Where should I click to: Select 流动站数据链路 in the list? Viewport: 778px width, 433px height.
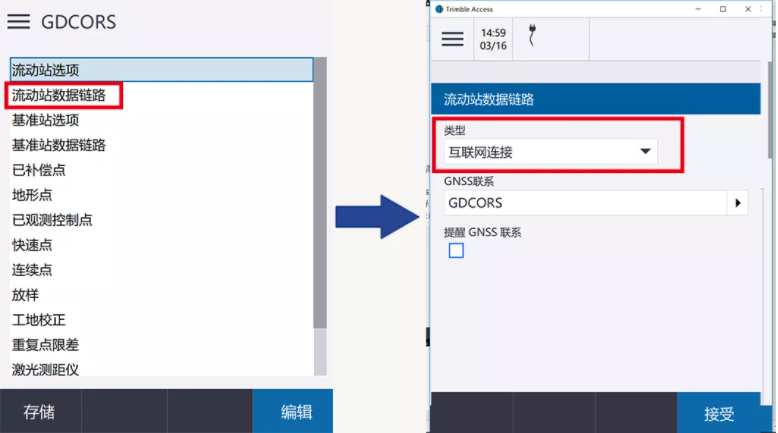pos(60,95)
